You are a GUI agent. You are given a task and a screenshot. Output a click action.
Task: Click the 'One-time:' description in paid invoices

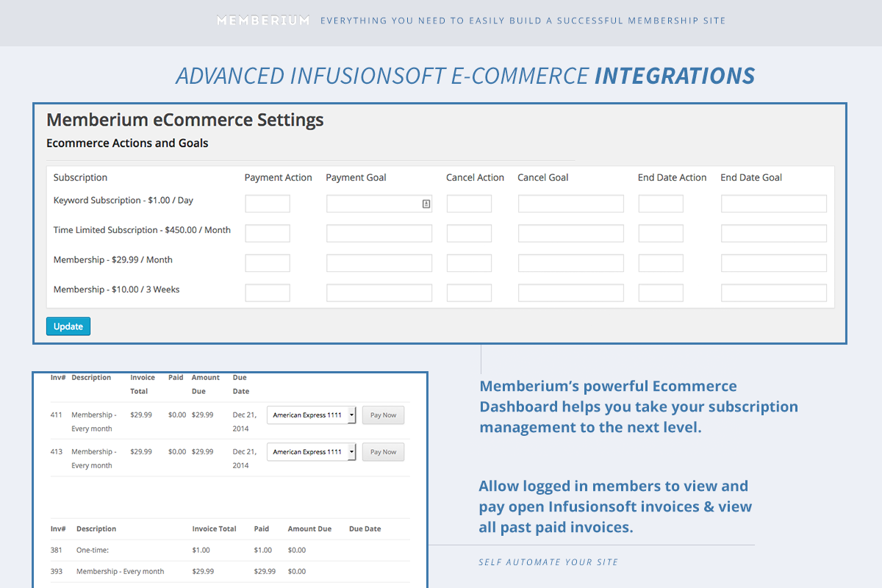point(93,550)
